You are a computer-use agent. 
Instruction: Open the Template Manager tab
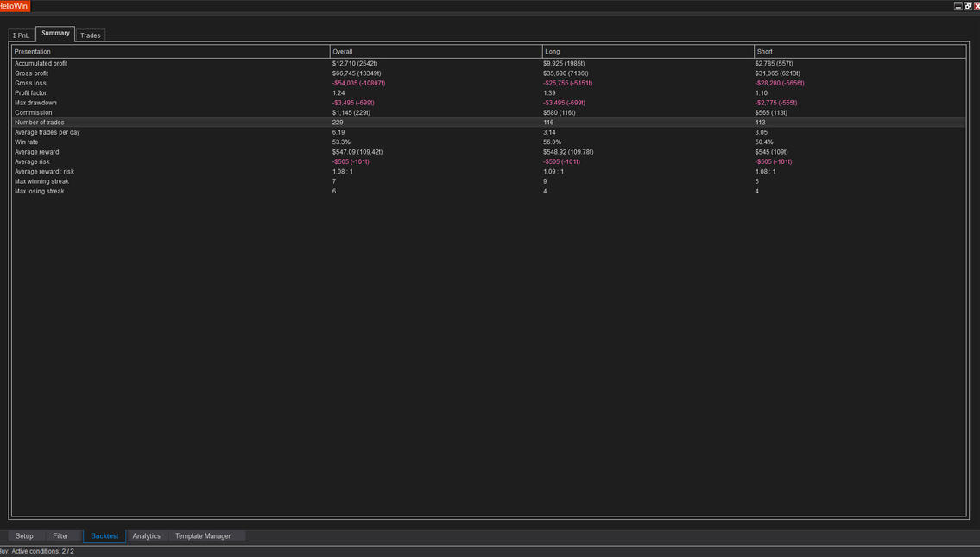point(203,536)
